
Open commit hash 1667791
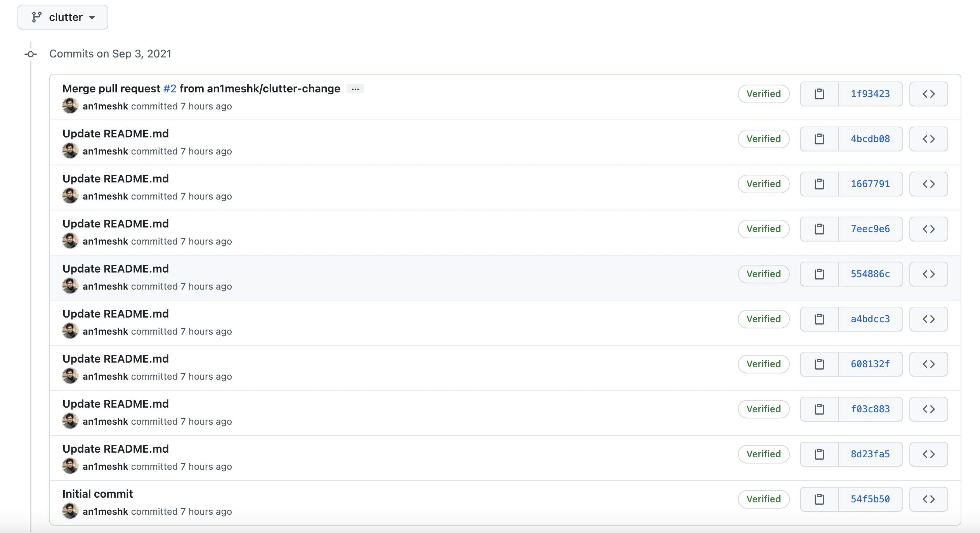click(870, 184)
